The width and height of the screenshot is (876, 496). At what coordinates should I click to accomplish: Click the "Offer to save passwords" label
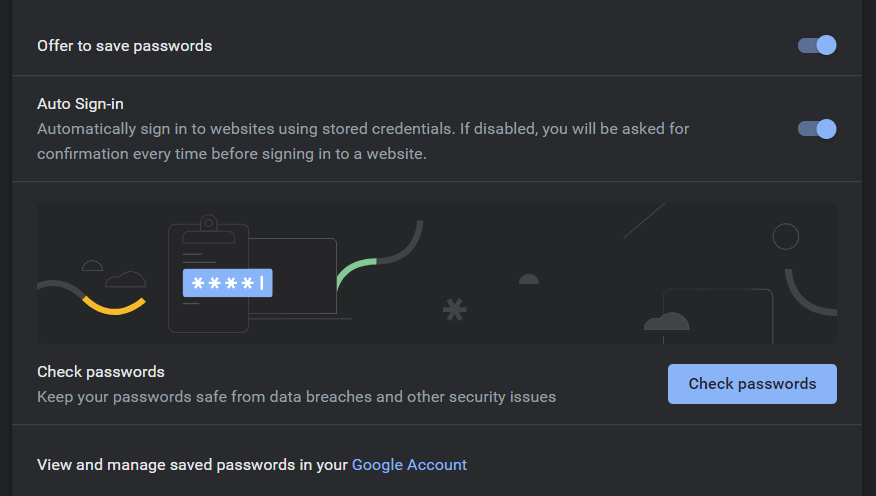coord(124,46)
